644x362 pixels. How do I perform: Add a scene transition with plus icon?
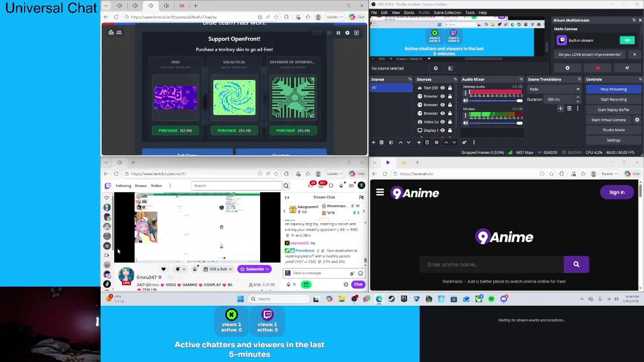[560, 109]
